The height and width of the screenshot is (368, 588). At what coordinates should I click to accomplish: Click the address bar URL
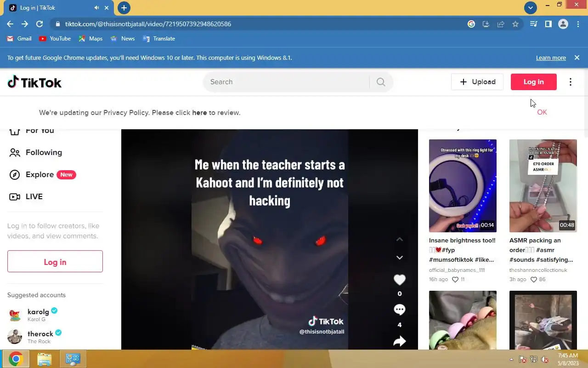click(x=148, y=24)
